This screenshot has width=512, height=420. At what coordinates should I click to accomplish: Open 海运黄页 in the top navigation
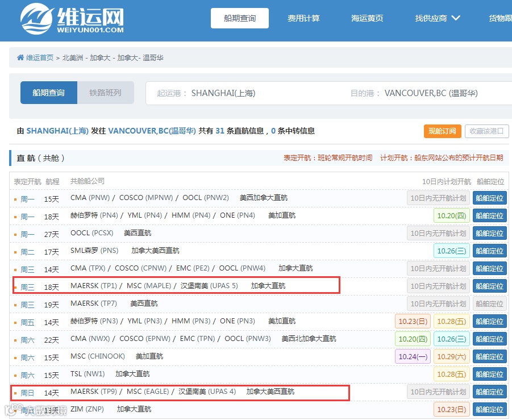367,18
